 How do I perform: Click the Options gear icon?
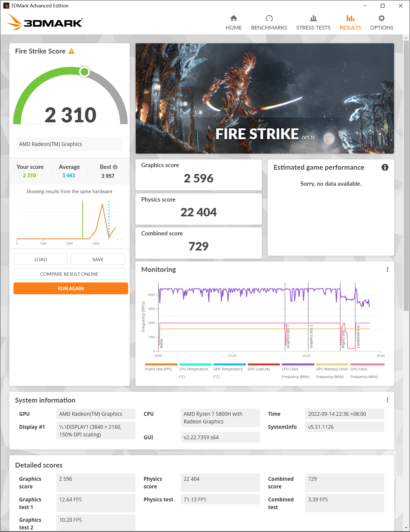[381, 18]
